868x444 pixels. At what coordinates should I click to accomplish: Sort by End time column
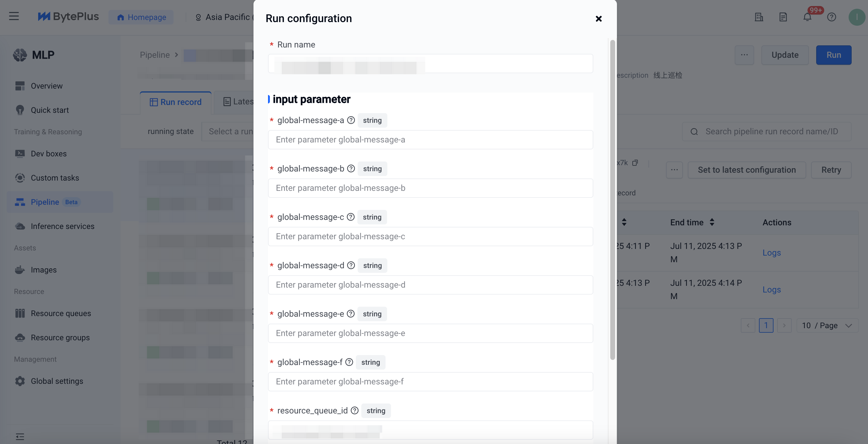[712, 222]
